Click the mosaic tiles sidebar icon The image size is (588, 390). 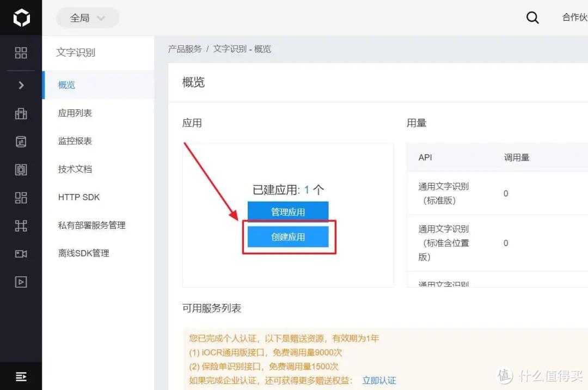21,198
